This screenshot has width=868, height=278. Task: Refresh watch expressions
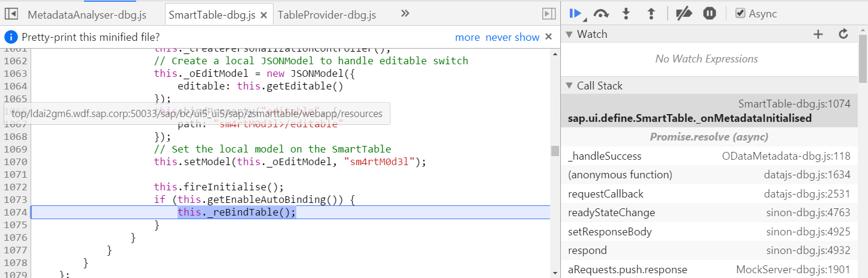[843, 34]
